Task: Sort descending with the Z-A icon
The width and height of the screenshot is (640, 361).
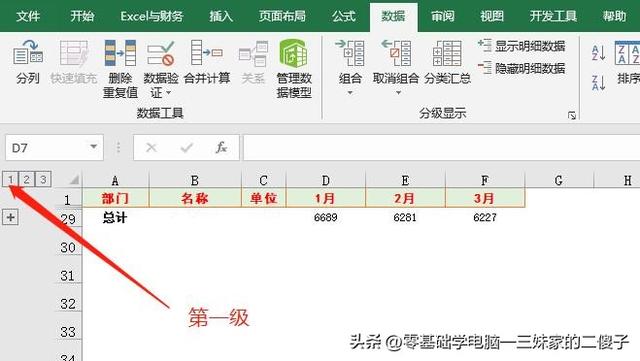Action: 598,83
